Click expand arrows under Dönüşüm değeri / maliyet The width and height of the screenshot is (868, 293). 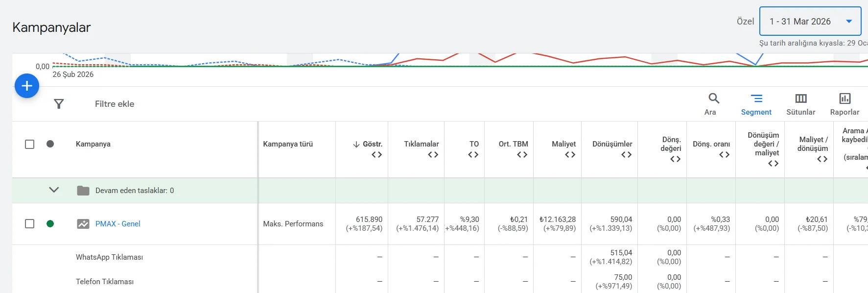(x=773, y=164)
